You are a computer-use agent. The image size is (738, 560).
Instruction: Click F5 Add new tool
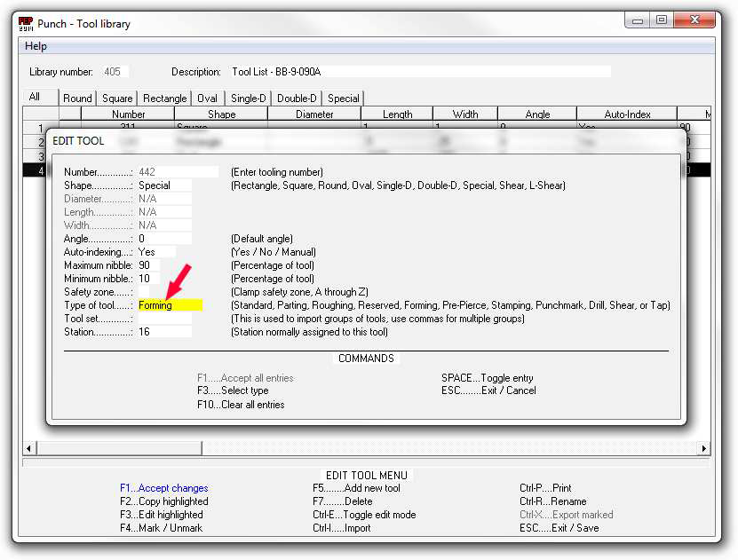[x=356, y=488]
